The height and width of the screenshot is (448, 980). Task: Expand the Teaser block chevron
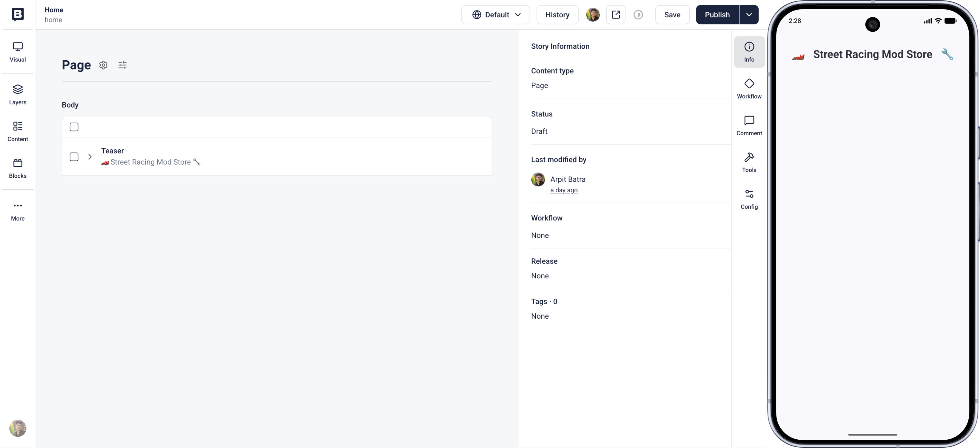(90, 157)
